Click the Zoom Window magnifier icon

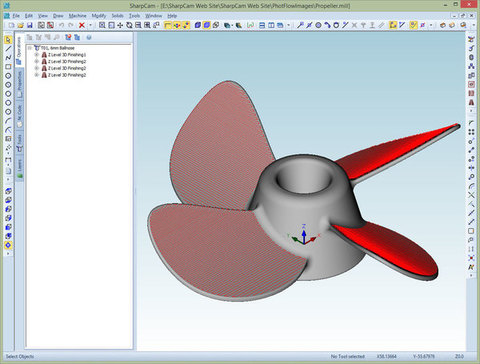(x=102, y=25)
